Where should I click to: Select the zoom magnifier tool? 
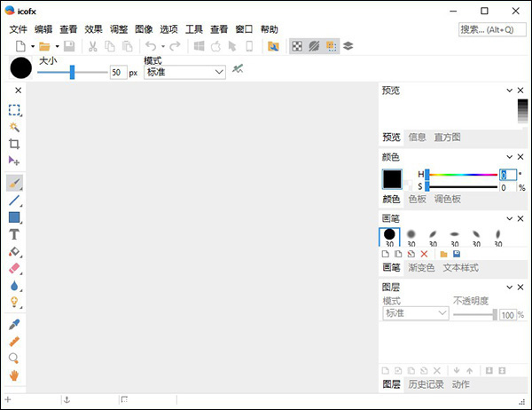pos(13,358)
